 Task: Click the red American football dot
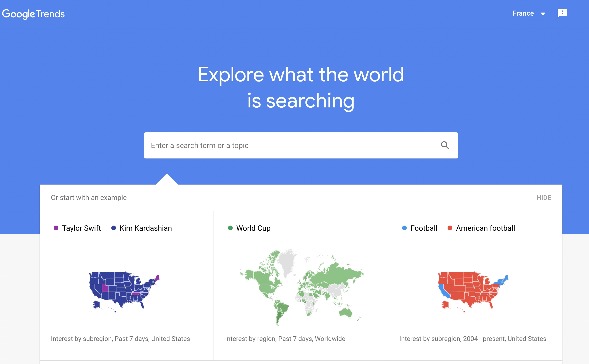(450, 228)
